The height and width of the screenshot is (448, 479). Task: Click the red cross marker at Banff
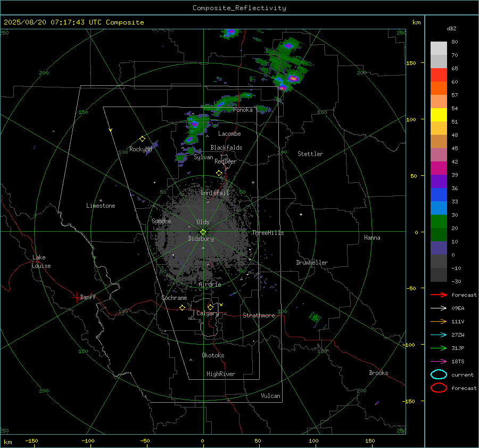pos(76,297)
